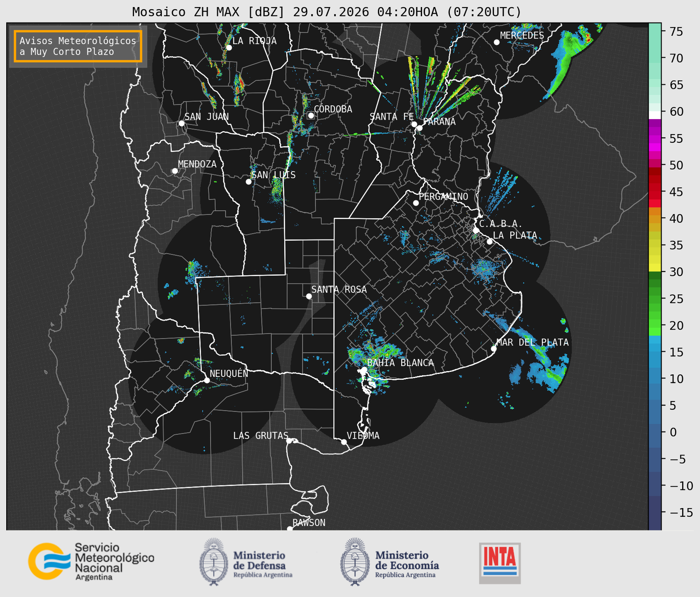Click the Mercedes city marker

[497, 42]
